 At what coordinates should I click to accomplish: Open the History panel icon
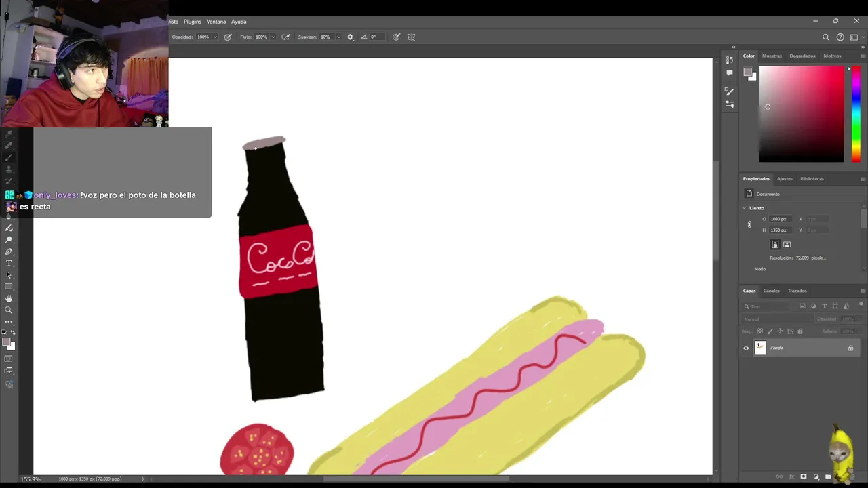730,60
